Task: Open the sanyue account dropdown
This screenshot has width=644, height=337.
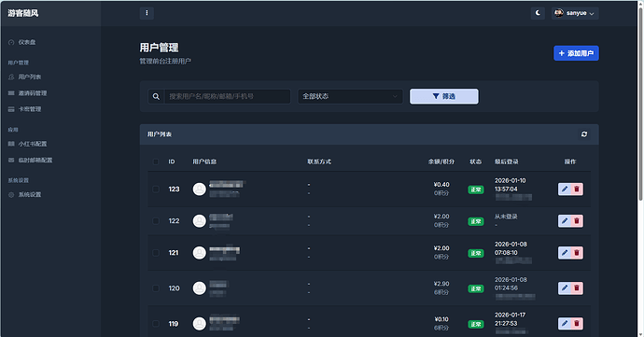Action: click(575, 13)
